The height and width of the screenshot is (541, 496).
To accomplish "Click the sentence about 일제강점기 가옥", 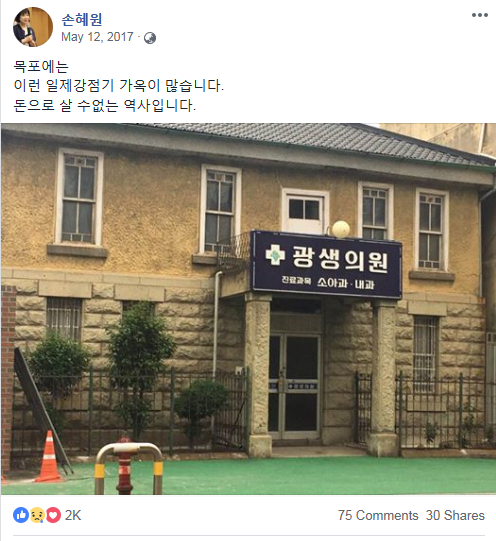I will coord(119,85).
